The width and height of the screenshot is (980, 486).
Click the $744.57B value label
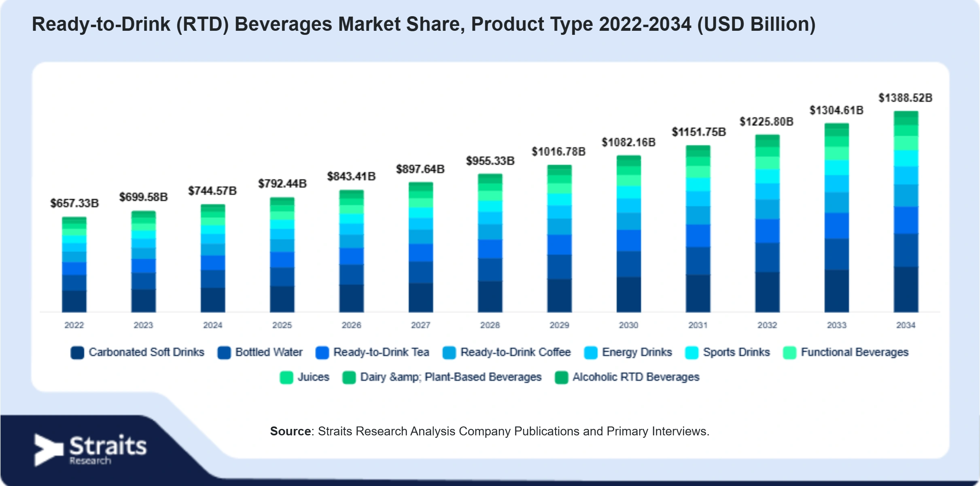212,191
